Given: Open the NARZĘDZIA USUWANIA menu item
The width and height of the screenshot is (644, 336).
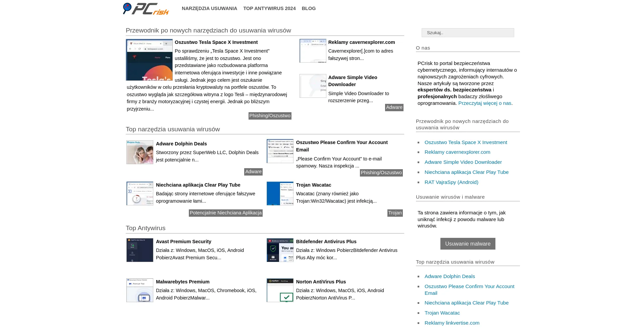Looking at the screenshot, I should coord(209,8).
